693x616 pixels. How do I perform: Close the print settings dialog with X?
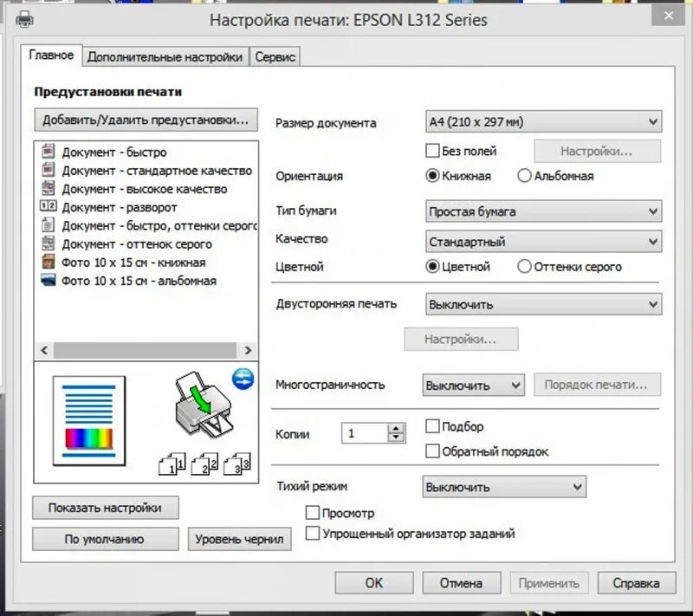(x=668, y=16)
